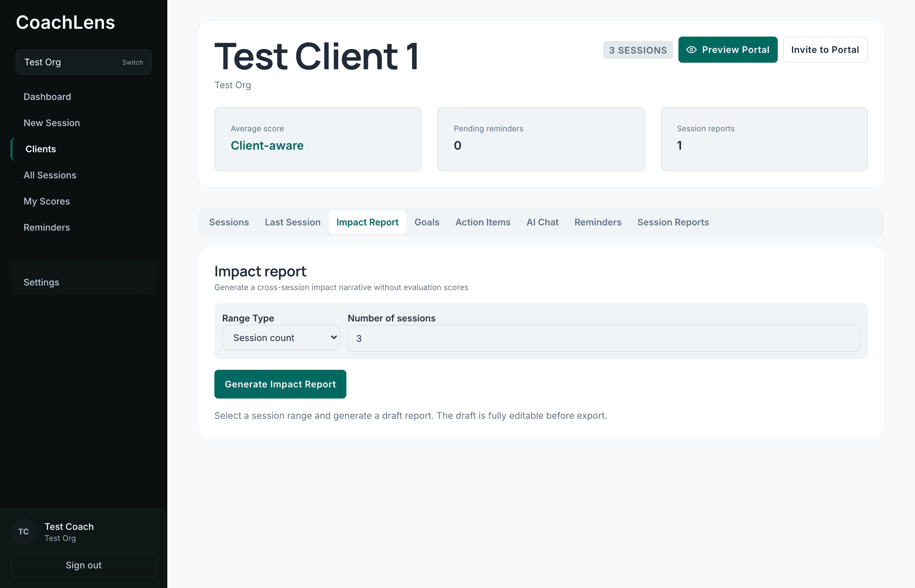Click the Preview Portal button
The image size is (915, 588).
tap(727, 50)
